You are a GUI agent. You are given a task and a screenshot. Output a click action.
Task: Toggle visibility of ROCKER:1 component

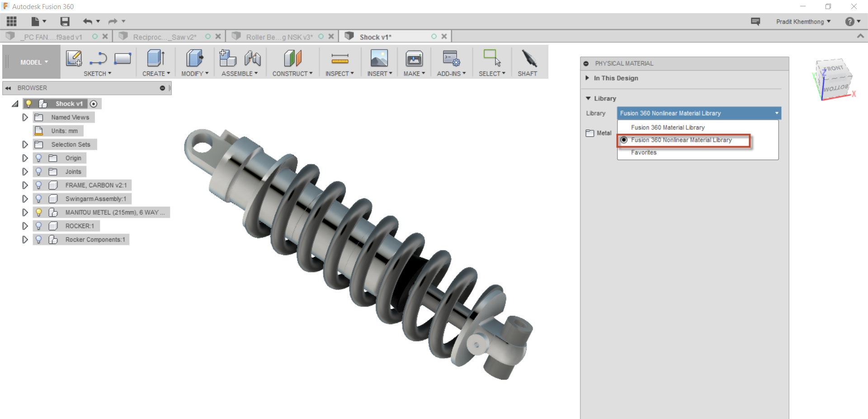(x=39, y=226)
